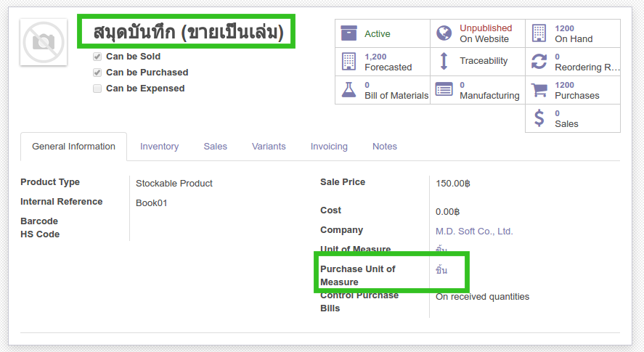Go to the Notes tab
644x352 pixels.
(x=385, y=147)
